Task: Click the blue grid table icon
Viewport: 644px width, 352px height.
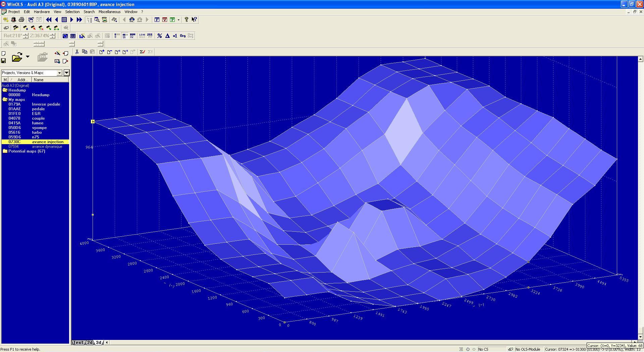Action: pyautogui.click(x=64, y=20)
